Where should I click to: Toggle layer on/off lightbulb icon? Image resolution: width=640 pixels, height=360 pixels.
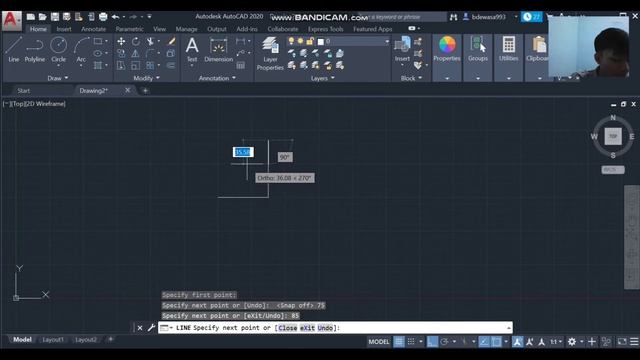[x=291, y=41]
